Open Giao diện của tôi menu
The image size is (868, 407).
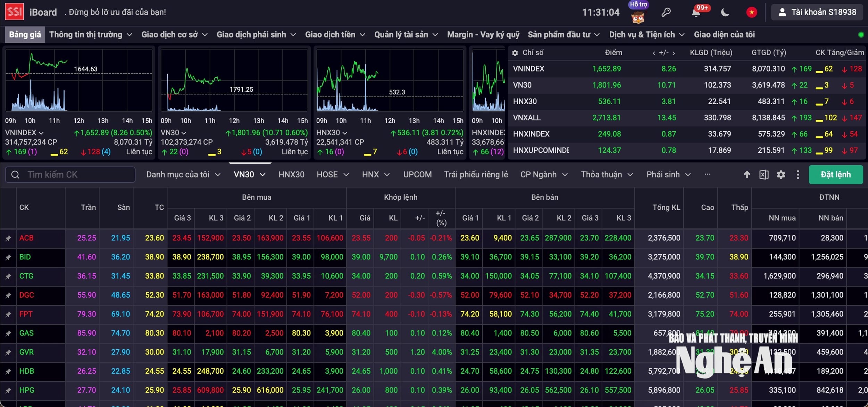pos(724,35)
